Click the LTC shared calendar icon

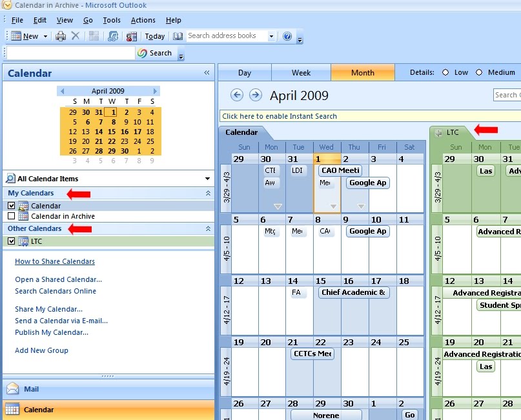click(23, 241)
